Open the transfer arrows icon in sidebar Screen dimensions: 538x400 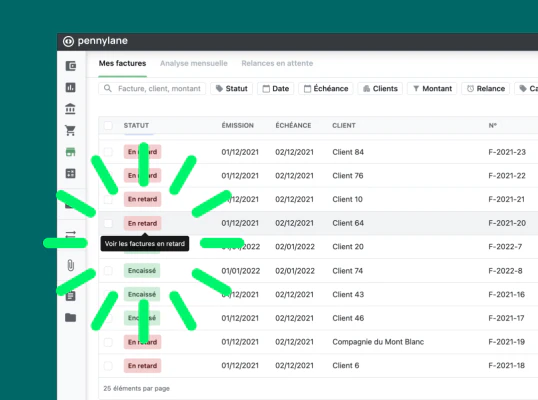pos(70,235)
